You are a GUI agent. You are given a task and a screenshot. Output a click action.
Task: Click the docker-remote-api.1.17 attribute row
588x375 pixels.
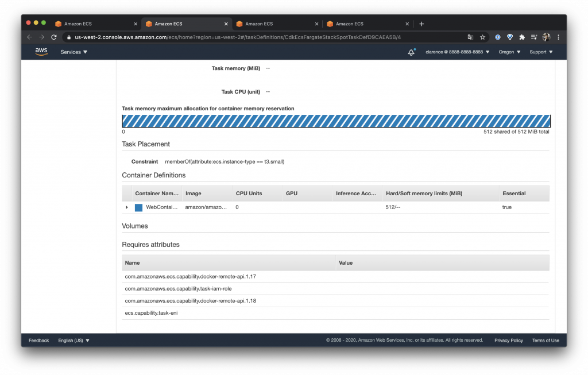[x=335, y=277]
